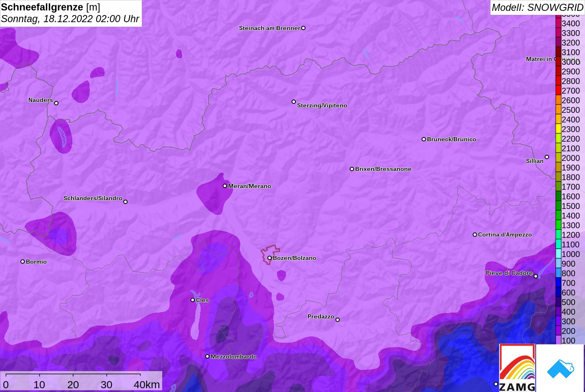Pick the 3300 m magenta legend swatch
Screen dimensions: 585x392
(x=558, y=33)
